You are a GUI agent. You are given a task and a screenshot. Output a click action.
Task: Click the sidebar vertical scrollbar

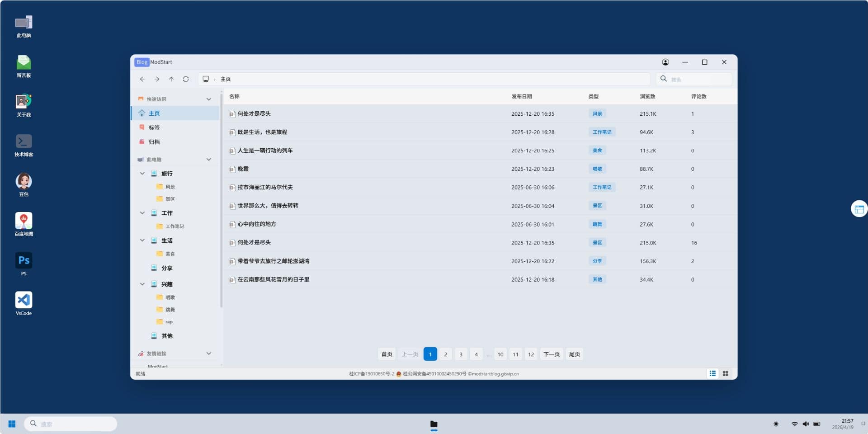221,199
